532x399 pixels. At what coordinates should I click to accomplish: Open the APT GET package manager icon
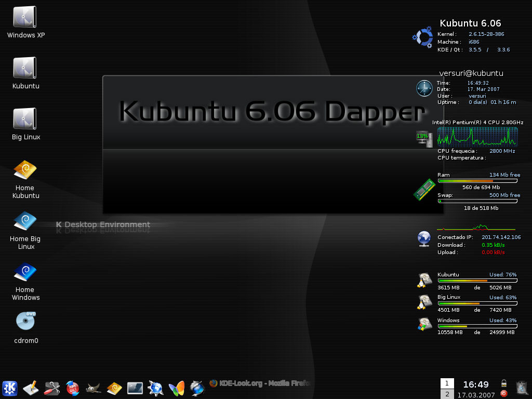click(73, 388)
